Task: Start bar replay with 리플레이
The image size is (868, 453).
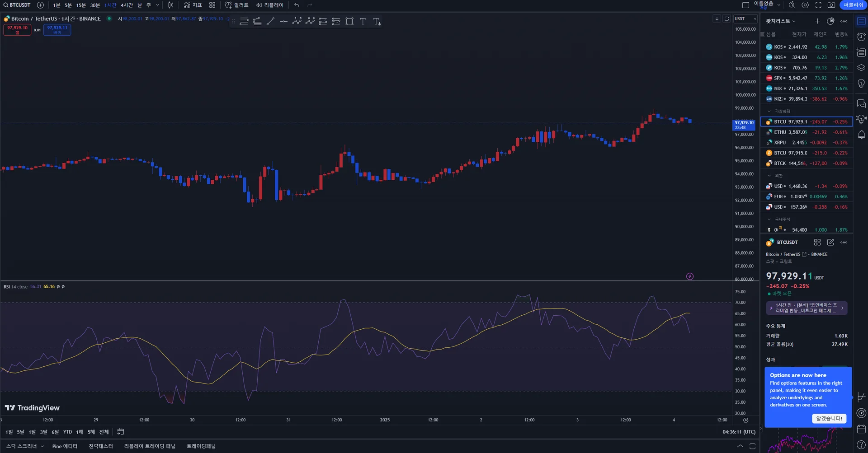Action: (x=270, y=5)
